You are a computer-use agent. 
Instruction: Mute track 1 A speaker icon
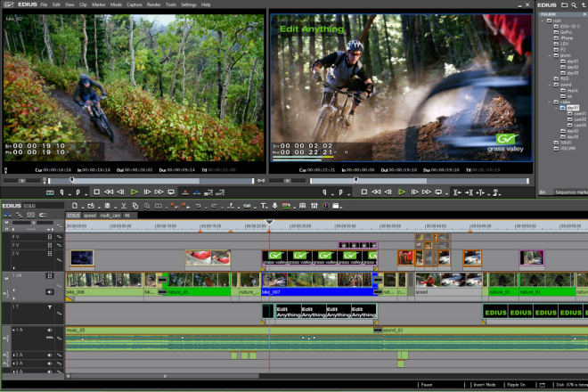tap(50, 331)
